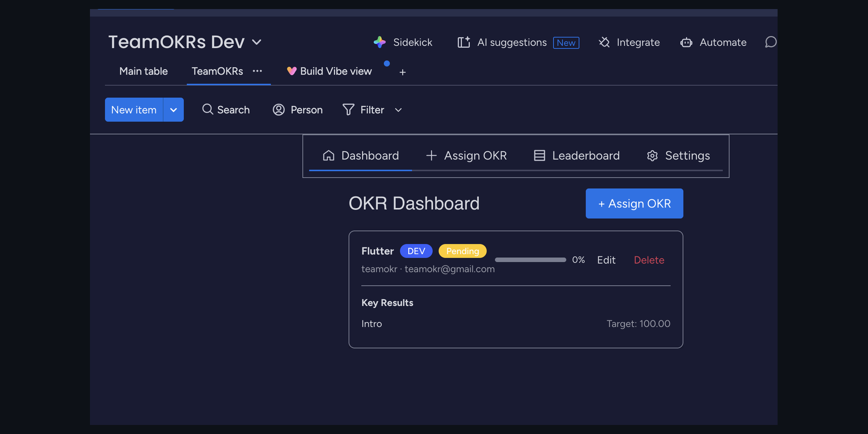Click the 0% progress value
Viewport: 868px width, 434px height.
tap(578, 260)
